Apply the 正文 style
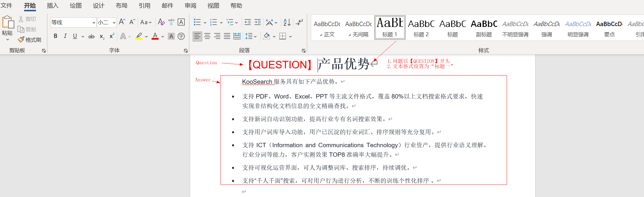644x197 pixels. coord(327,28)
